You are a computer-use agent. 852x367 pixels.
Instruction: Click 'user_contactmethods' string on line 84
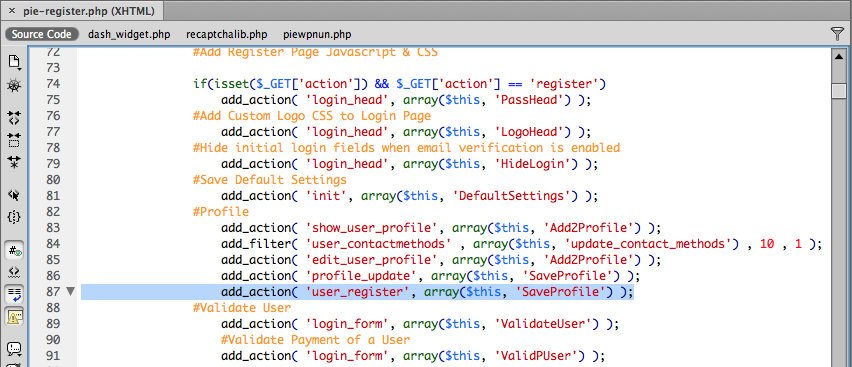pyautogui.click(x=380, y=244)
